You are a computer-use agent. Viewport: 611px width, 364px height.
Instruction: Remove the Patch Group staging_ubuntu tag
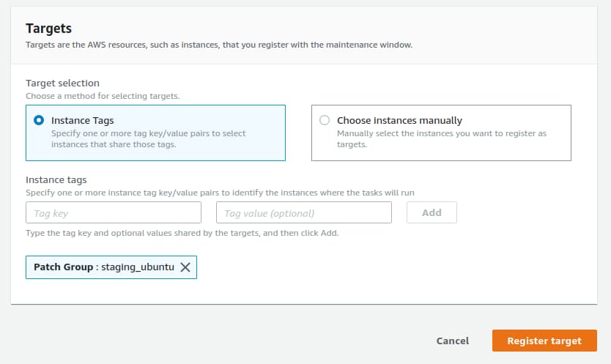coord(185,267)
